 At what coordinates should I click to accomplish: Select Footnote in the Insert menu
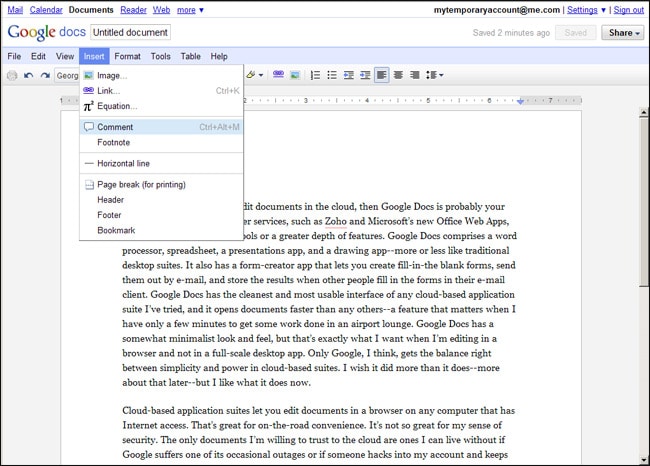click(161, 142)
